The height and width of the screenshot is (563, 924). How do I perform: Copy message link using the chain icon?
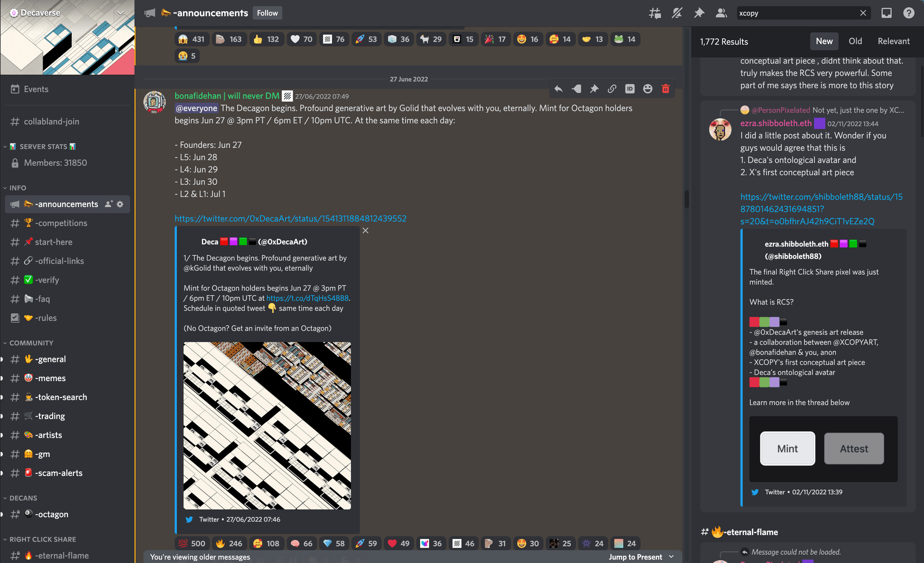click(612, 89)
